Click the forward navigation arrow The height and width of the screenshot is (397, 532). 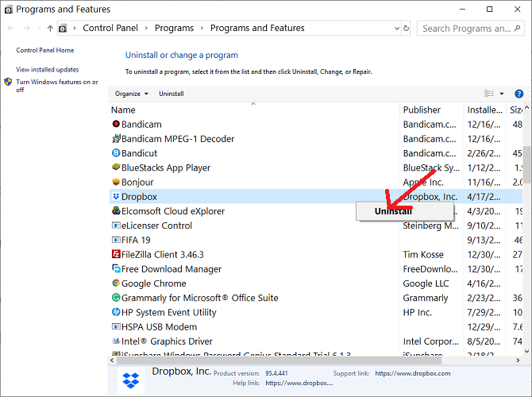pyautogui.click(x=26, y=28)
